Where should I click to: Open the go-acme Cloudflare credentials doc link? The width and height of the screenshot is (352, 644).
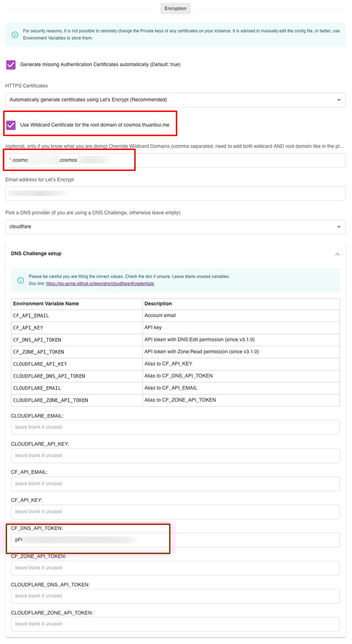(x=100, y=284)
